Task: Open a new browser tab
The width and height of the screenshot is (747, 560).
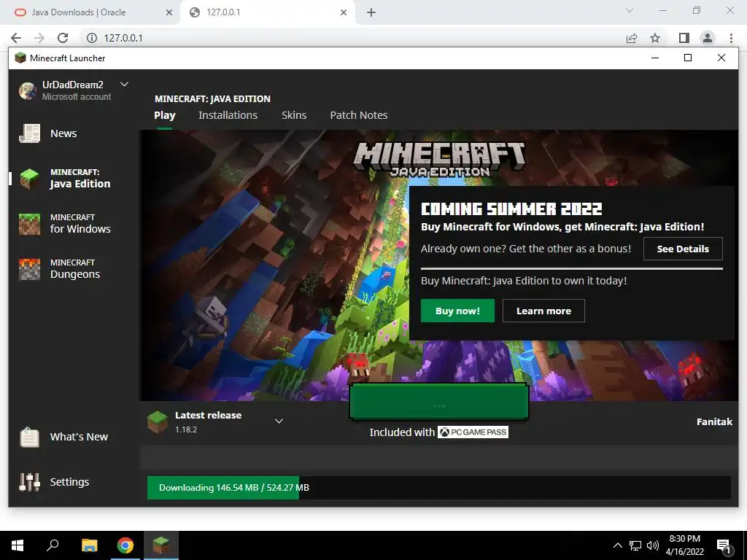Action: (x=371, y=12)
